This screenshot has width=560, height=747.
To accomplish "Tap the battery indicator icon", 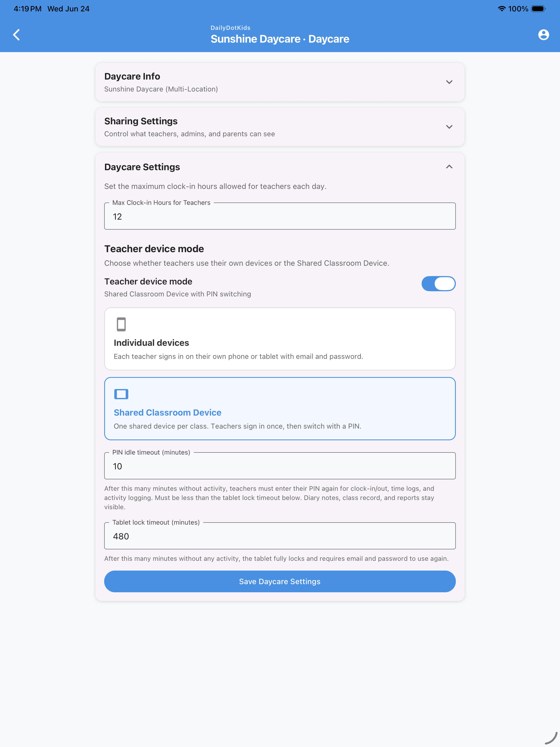I will click(538, 9).
